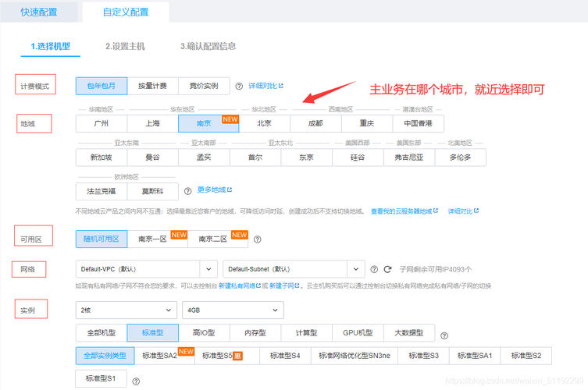The image size is (588, 390).
Task: Filter instances by 计算型
Action: [306, 333]
